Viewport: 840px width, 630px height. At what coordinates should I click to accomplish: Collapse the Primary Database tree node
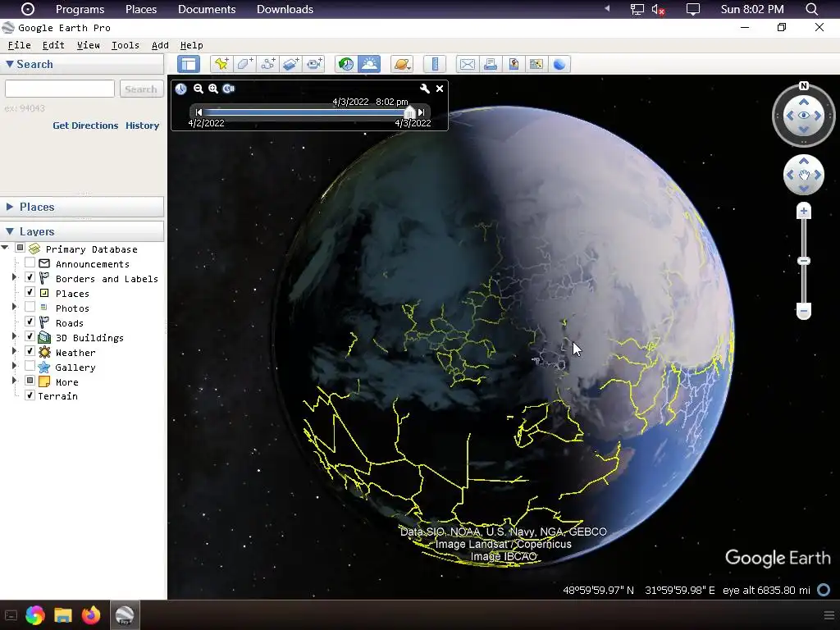click(6, 248)
